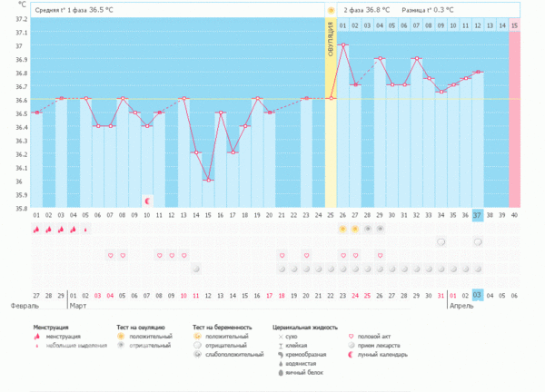Click the menstruation icon in the legend

[x=36, y=336]
